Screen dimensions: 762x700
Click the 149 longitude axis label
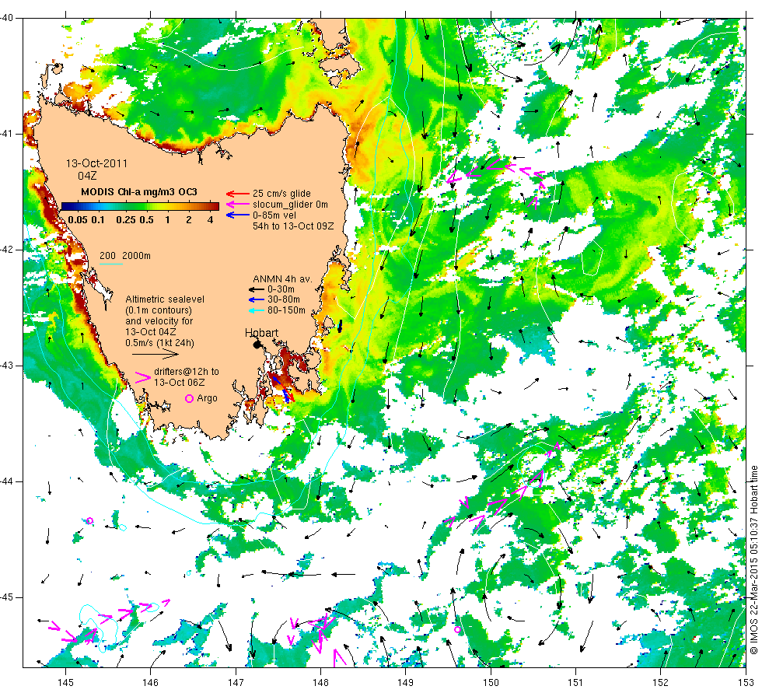tap(406, 683)
